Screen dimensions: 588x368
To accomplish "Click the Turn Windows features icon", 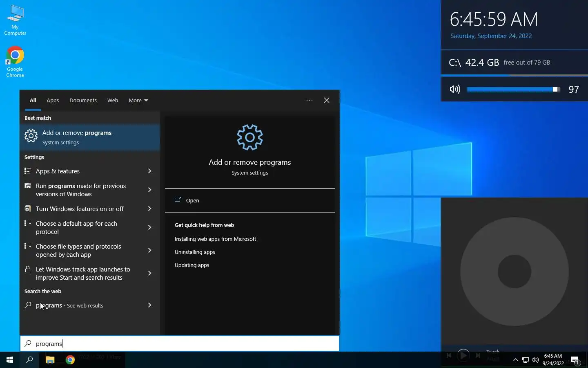I will coord(28,209).
